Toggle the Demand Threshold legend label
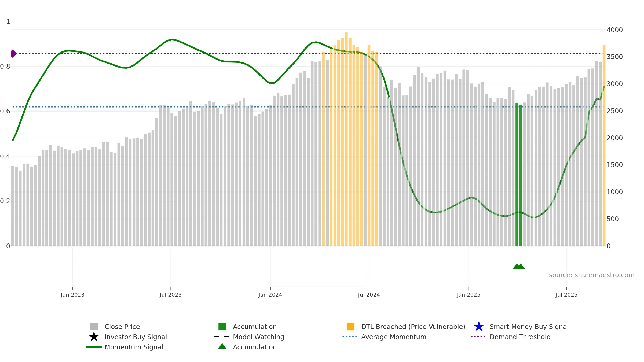This screenshot has width=644, height=362. pyautogui.click(x=520, y=337)
